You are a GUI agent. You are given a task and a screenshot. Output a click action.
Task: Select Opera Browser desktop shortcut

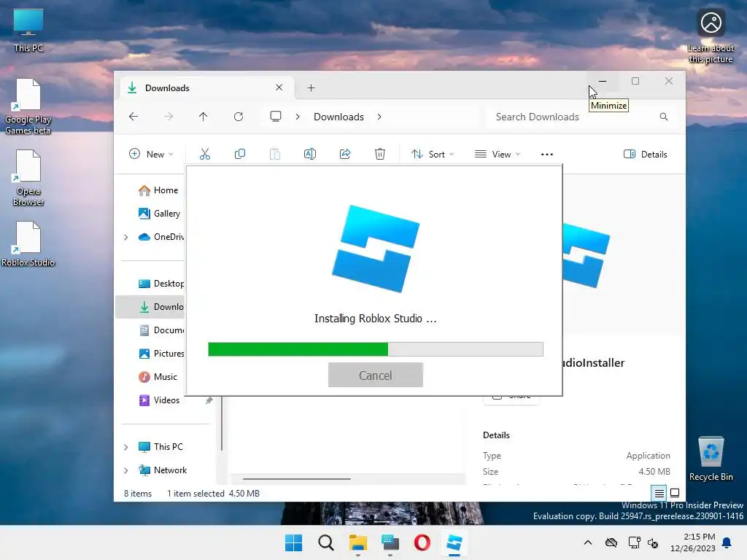[x=28, y=178]
